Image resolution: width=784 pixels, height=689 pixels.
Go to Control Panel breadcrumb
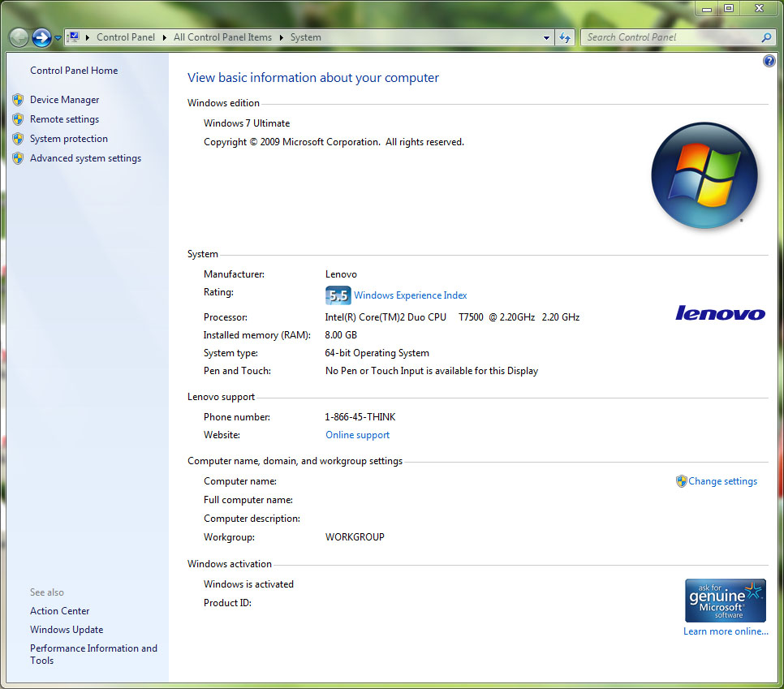tap(126, 37)
